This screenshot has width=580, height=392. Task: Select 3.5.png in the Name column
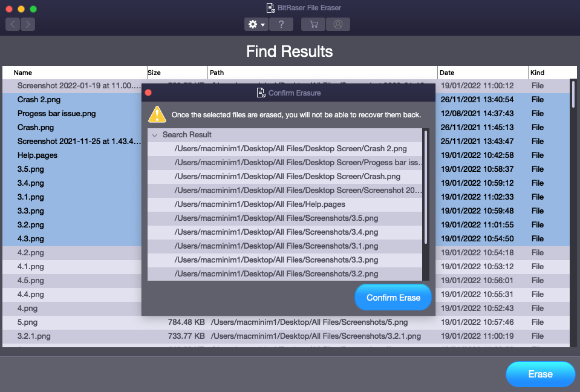(31, 169)
